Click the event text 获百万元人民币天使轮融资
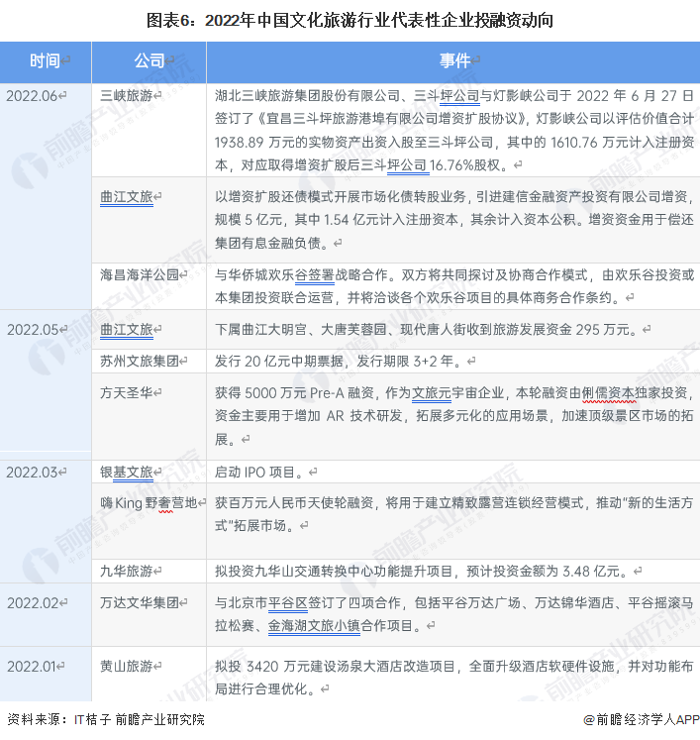The image size is (700, 740). pos(454,514)
